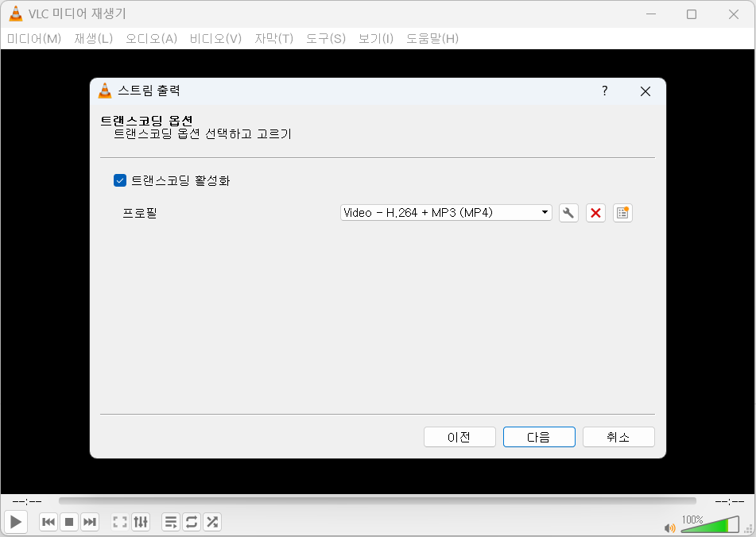Mute audio via the speaker icon
The width and height of the screenshot is (756, 537).
(x=669, y=525)
